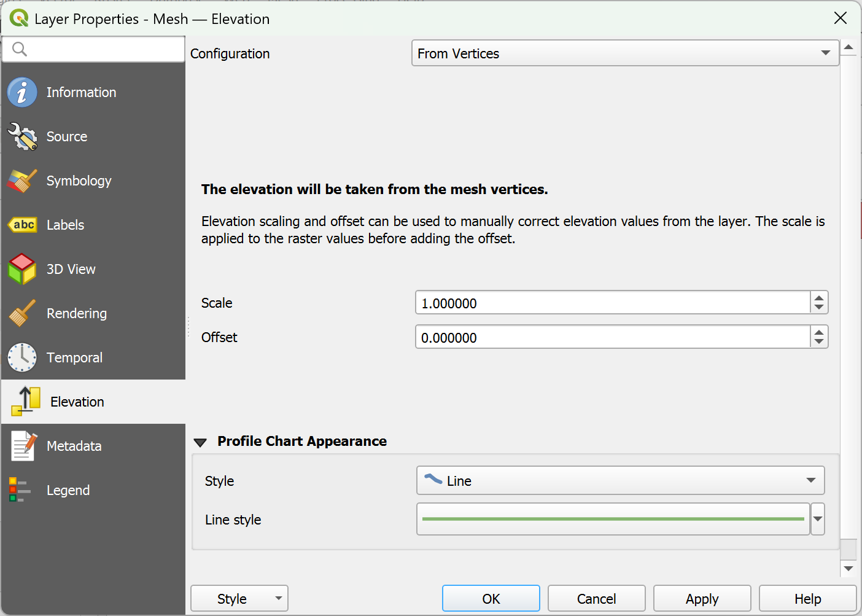Viewport: 862px width, 616px height.
Task: Open the 3D View cube icon
Action: point(22,269)
